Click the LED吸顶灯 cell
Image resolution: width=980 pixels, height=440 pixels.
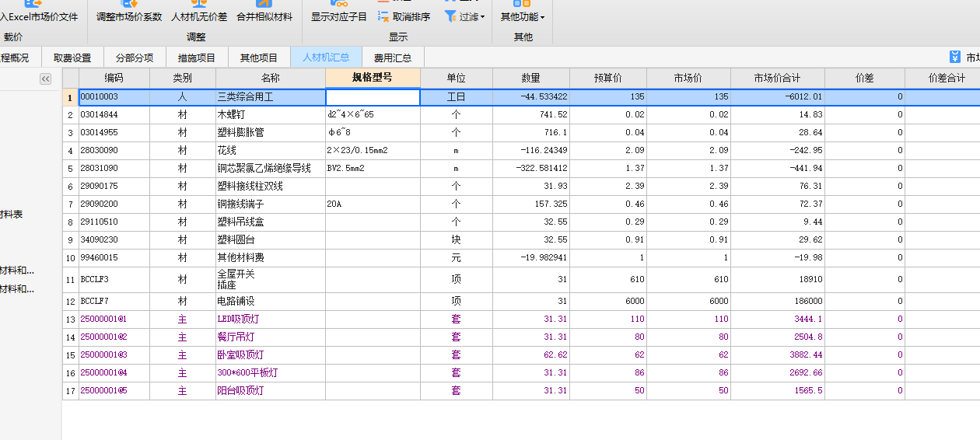coord(271,320)
